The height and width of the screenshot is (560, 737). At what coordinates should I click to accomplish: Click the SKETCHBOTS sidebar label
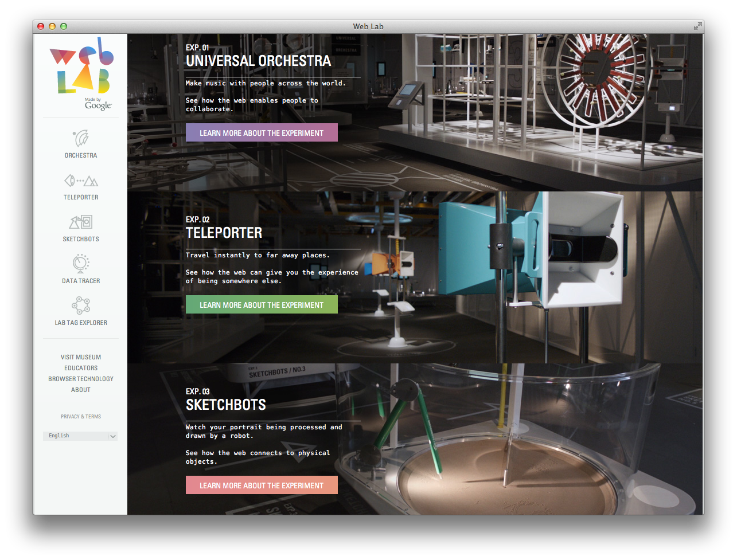[x=81, y=239]
